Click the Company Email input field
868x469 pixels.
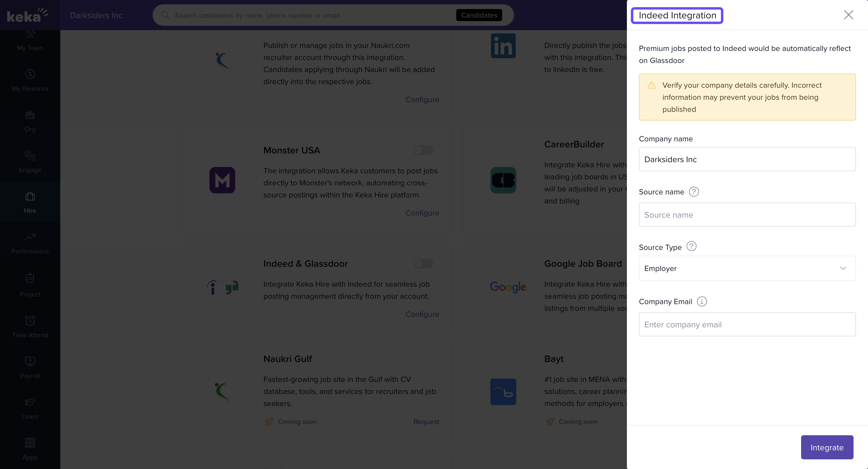pos(747,324)
